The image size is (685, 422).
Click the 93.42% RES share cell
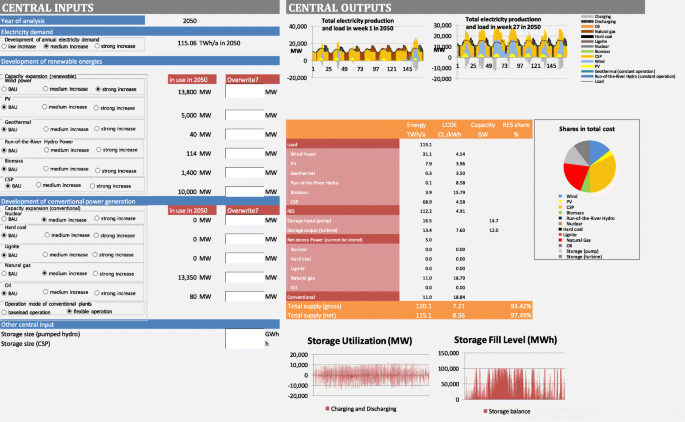(x=521, y=306)
